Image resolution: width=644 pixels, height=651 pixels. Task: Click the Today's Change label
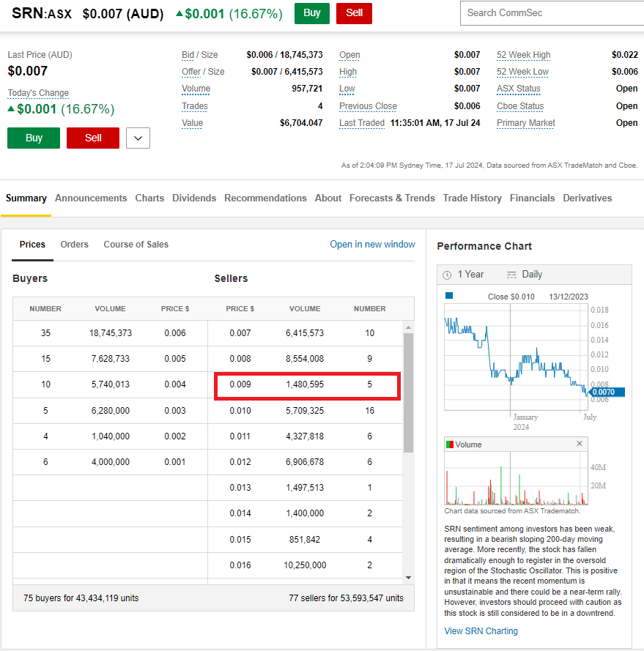tap(38, 92)
